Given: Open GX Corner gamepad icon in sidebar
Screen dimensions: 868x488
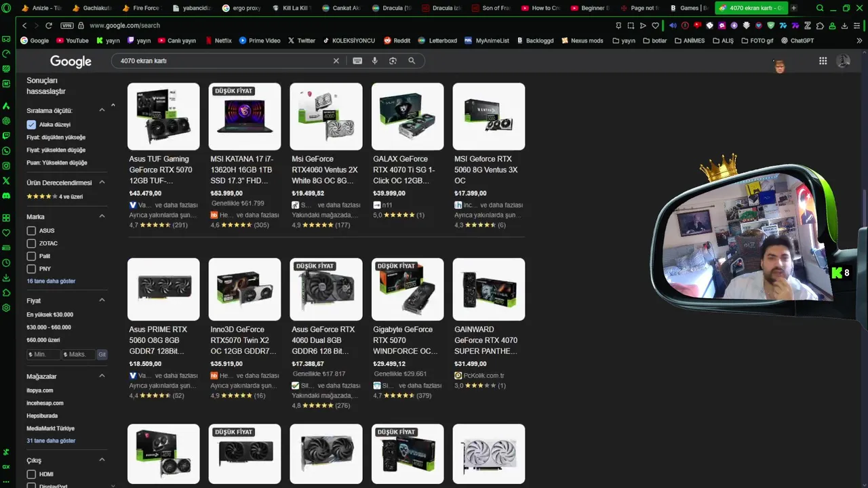Looking at the screenshot, I should [6, 39].
